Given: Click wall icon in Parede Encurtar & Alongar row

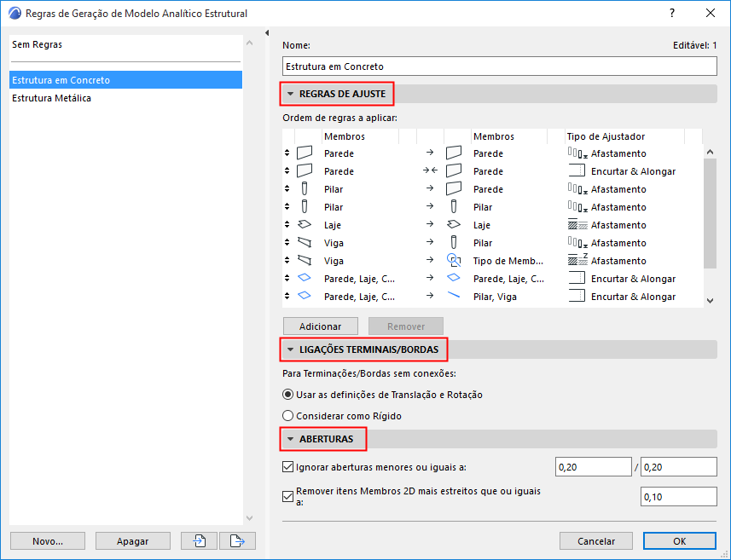Looking at the screenshot, I should point(305,170).
